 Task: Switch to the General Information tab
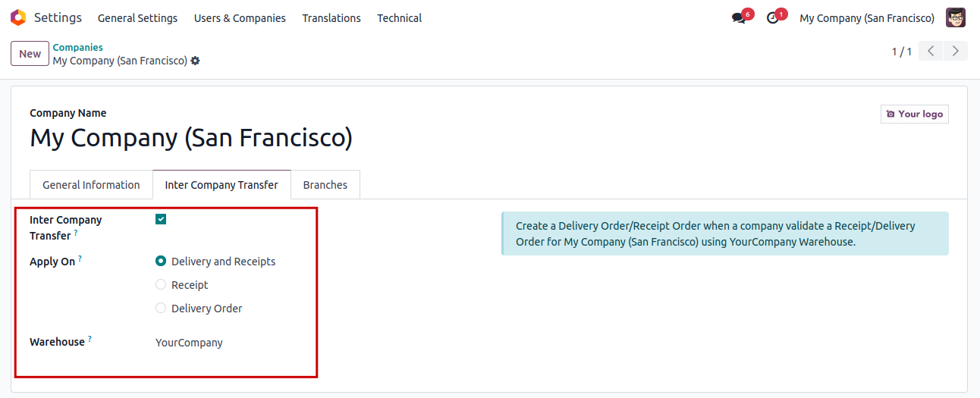(x=91, y=185)
